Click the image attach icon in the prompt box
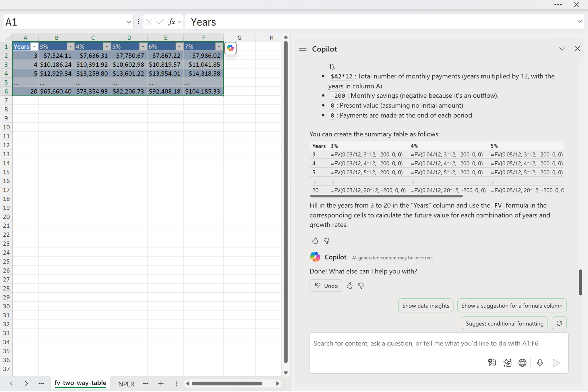The width and height of the screenshot is (588, 392). pyautogui.click(x=492, y=363)
